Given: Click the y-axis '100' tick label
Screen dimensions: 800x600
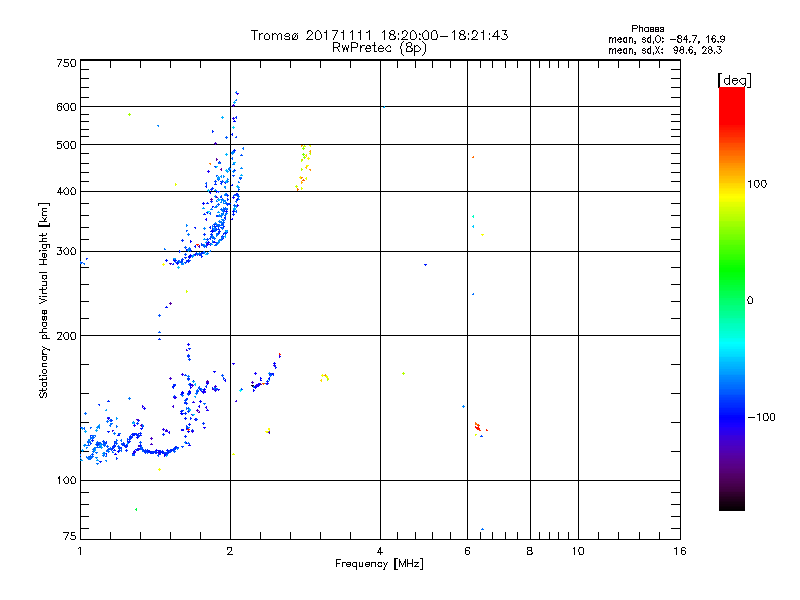Looking at the screenshot, I should [x=66, y=480].
